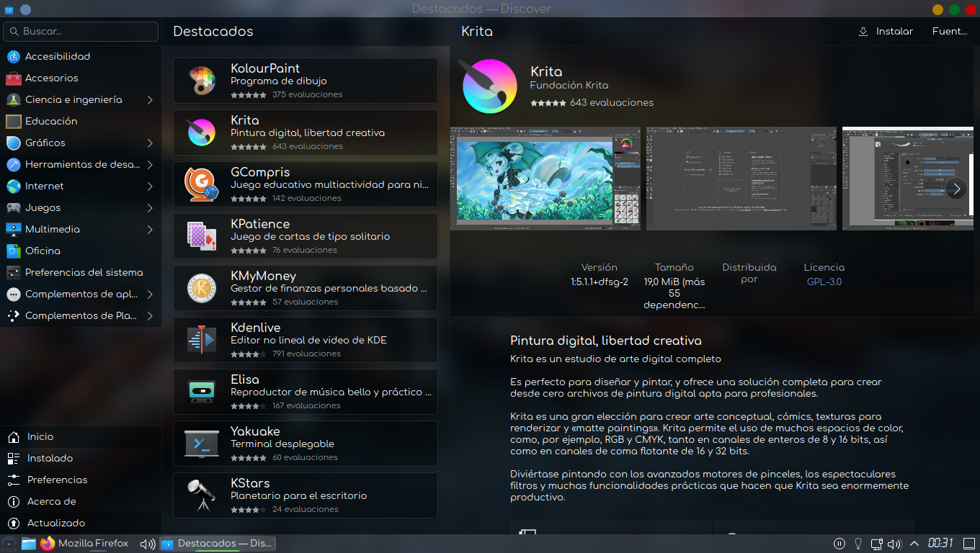
Task: Open Yakuake via its terminal icon
Action: click(x=201, y=444)
